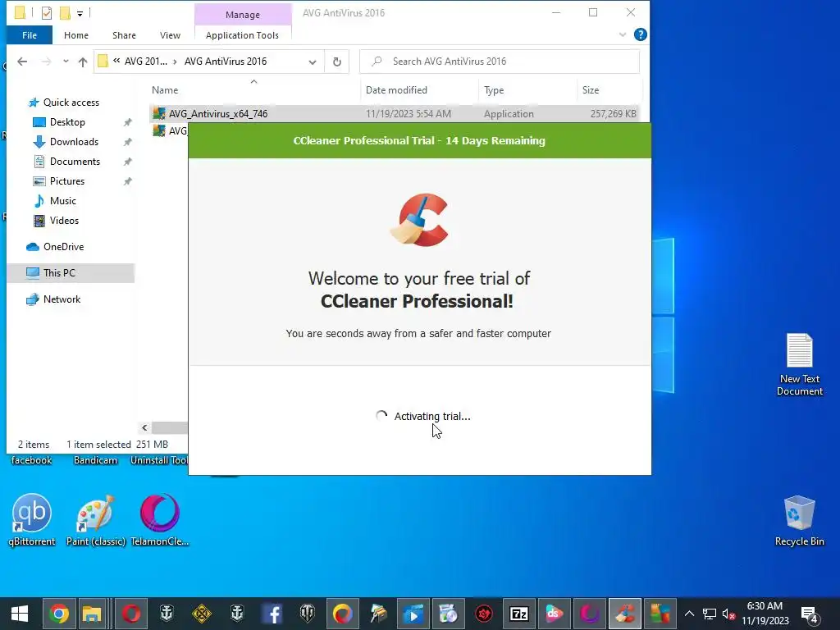
Task: Switch to AVG installer taskbar icon
Action: coord(660,614)
